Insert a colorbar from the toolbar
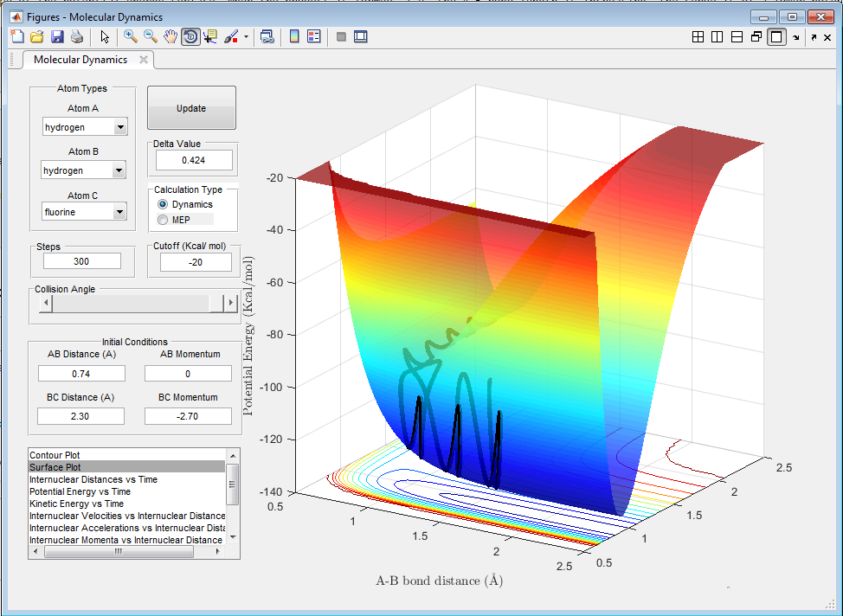 pyautogui.click(x=294, y=36)
